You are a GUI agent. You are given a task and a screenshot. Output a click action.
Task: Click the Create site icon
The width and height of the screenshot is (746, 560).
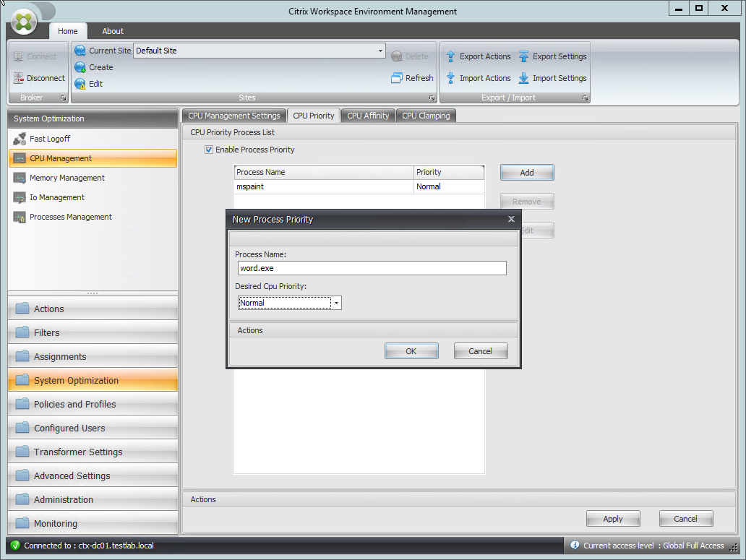(80, 67)
